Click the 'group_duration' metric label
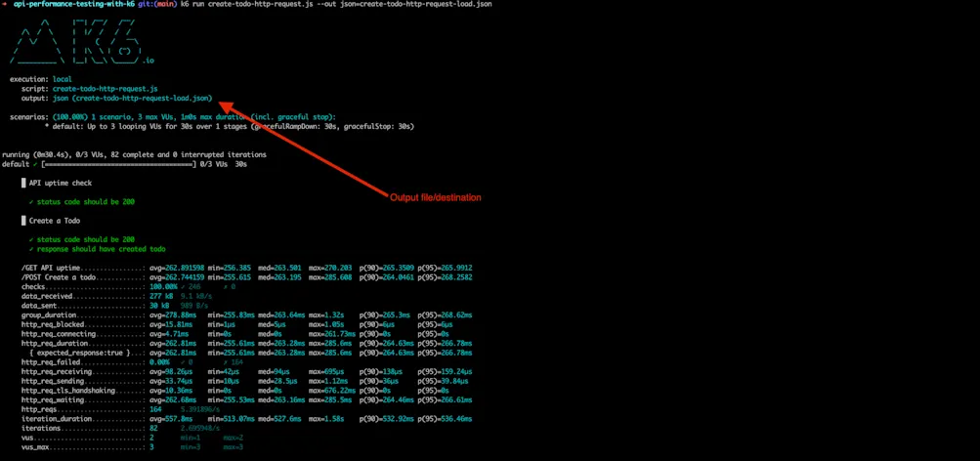 [x=49, y=314]
